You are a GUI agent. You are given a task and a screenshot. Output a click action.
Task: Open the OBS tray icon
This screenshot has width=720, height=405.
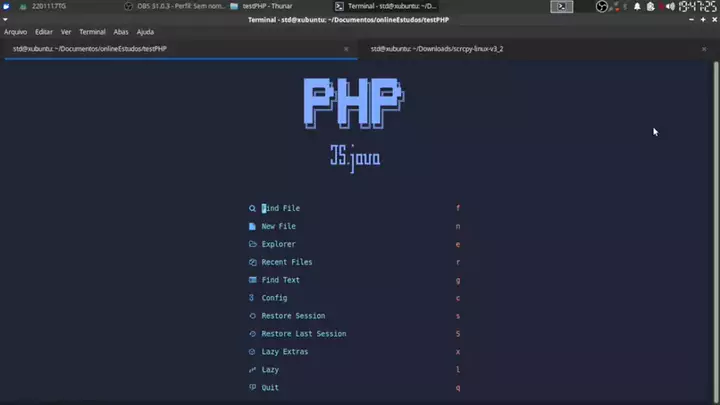click(602, 6)
